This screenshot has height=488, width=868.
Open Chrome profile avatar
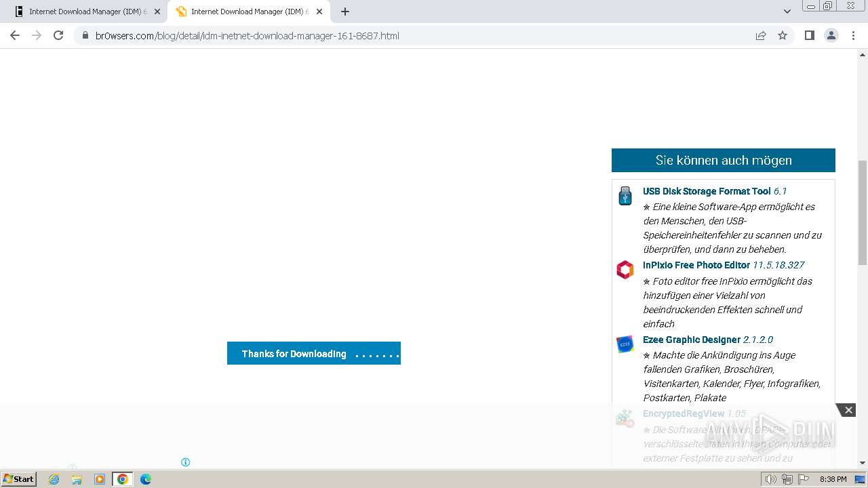(831, 35)
